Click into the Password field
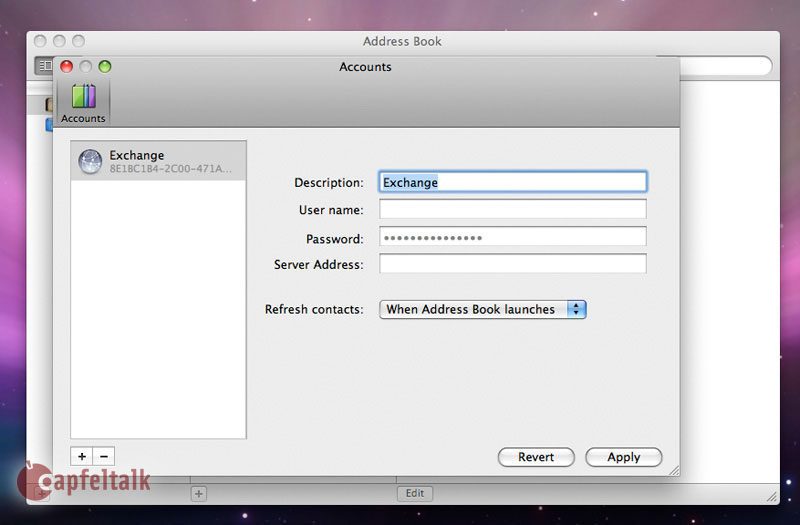The image size is (800, 525). pyautogui.click(x=513, y=237)
